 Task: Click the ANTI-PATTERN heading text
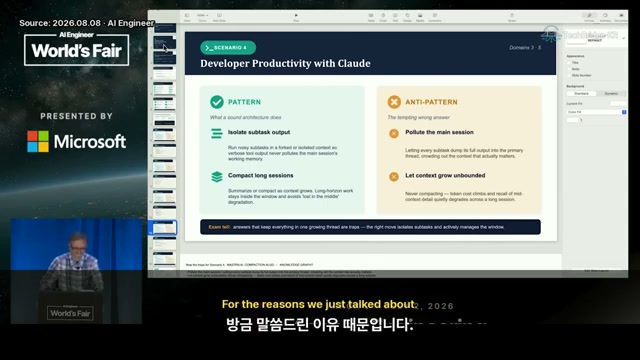[431, 102]
